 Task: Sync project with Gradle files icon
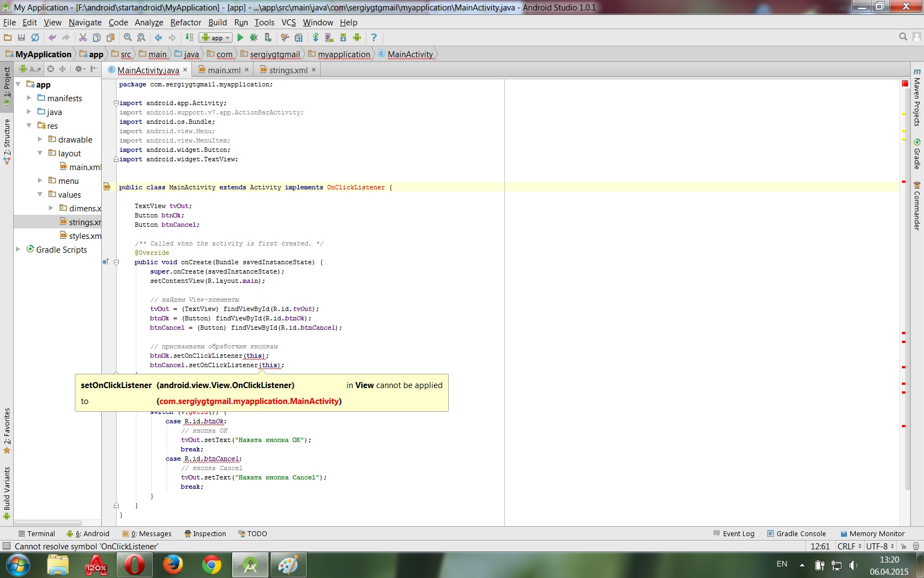[316, 37]
